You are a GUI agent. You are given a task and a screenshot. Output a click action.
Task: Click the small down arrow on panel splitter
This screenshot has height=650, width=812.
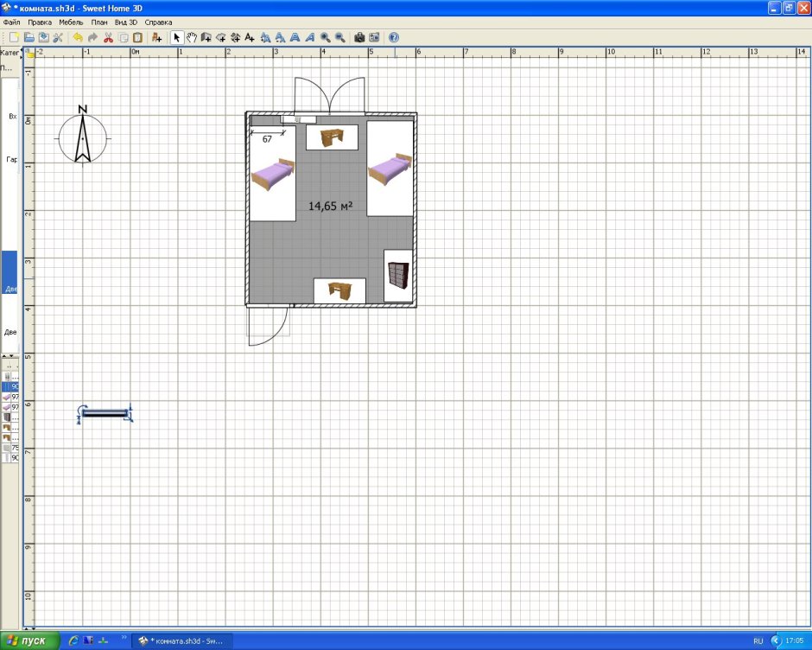[11, 356]
